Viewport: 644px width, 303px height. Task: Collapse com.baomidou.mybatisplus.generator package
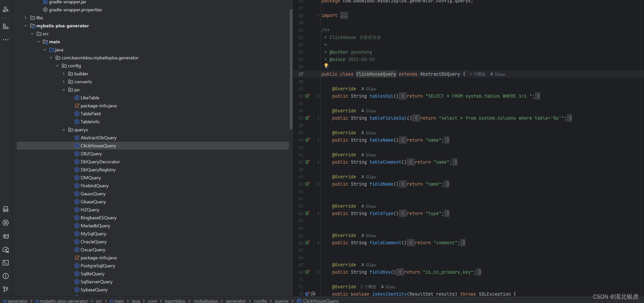(51, 58)
